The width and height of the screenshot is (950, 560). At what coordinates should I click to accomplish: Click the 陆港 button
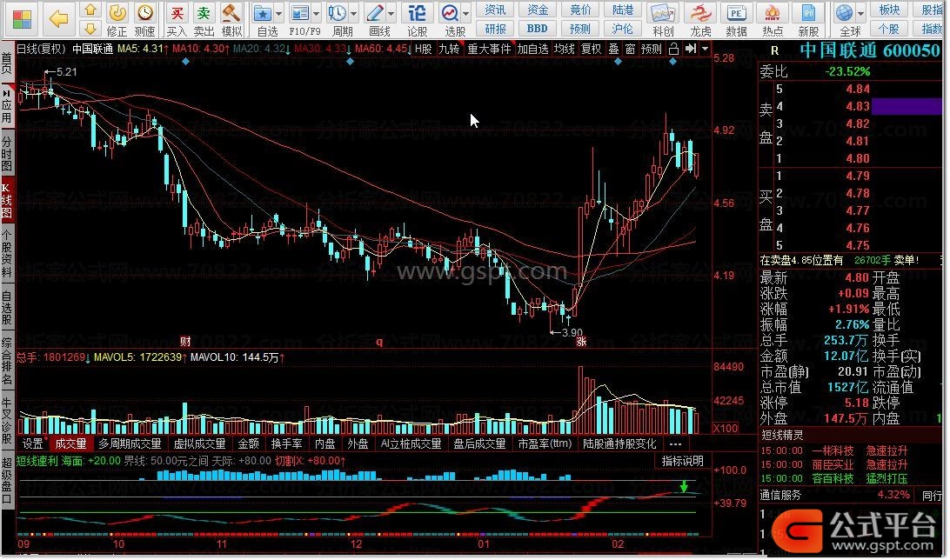(623, 10)
